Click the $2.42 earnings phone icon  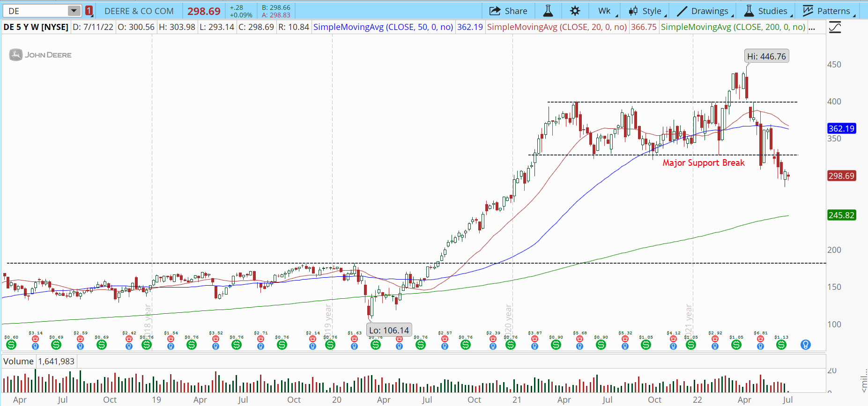pos(129,339)
